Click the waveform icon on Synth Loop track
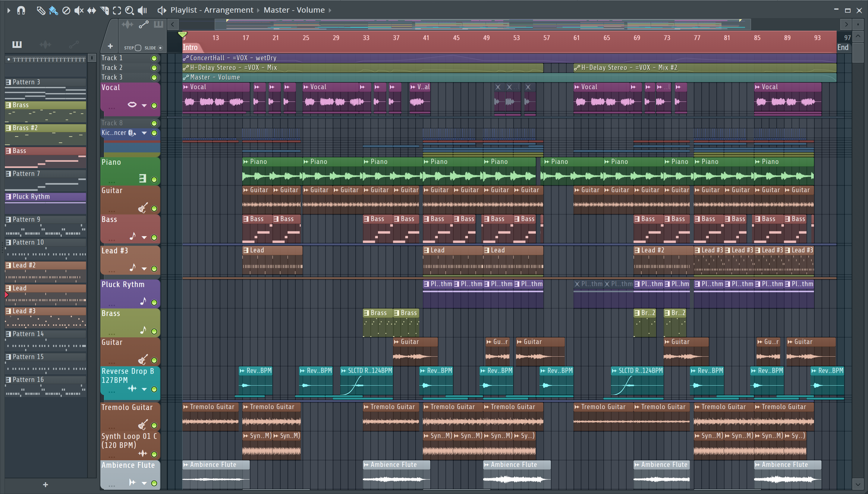Screen dimensions: 868x494 click(143, 453)
